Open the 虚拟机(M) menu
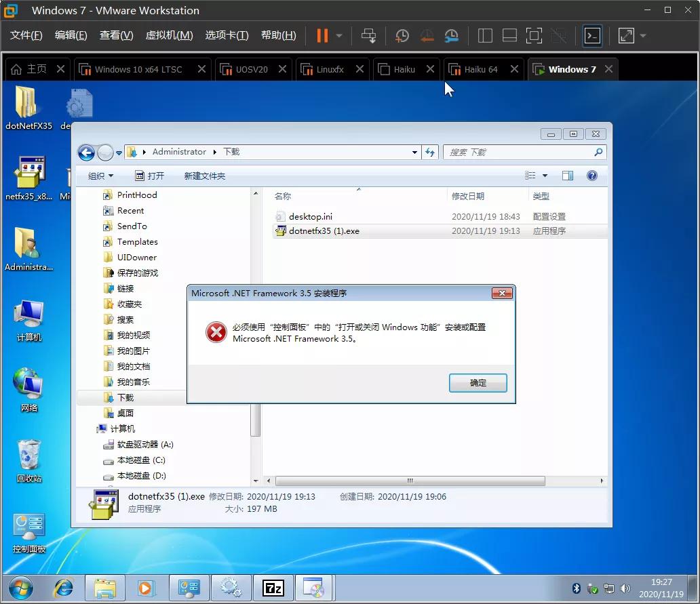Screen dimensions: 700x604 click(169, 35)
